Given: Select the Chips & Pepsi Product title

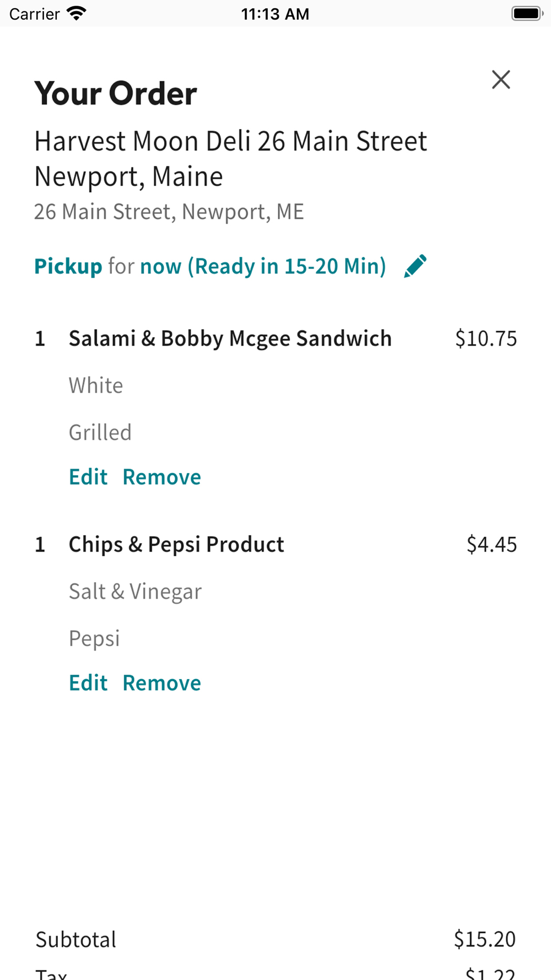Looking at the screenshot, I should click(176, 545).
